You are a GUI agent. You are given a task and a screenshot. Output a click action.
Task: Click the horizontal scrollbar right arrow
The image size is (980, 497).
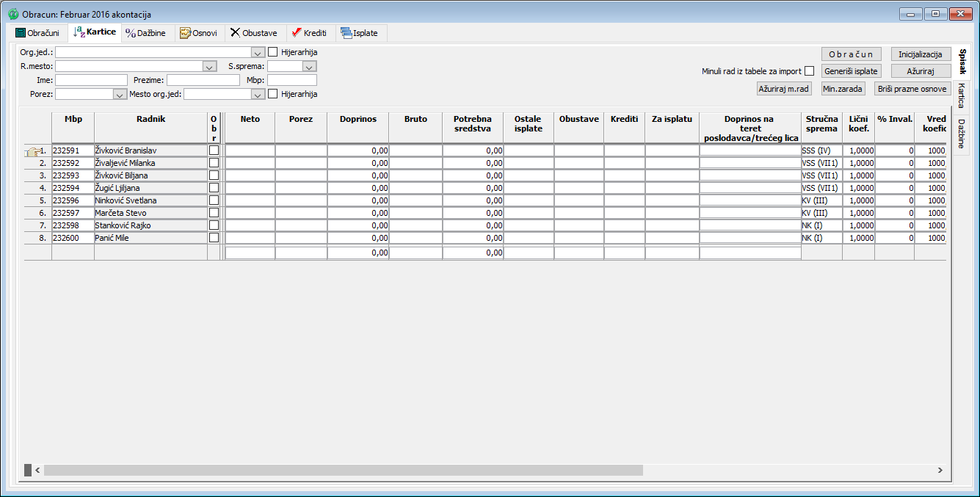[x=939, y=470]
